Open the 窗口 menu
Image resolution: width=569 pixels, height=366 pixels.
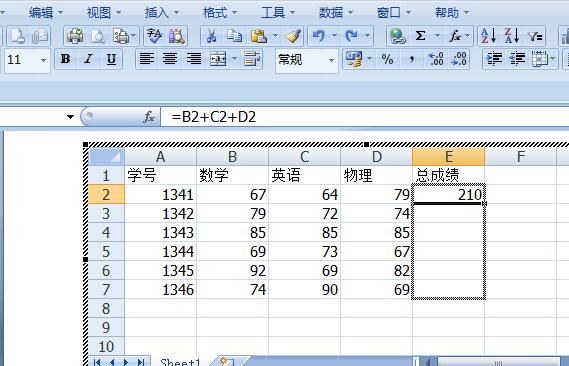(x=393, y=13)
